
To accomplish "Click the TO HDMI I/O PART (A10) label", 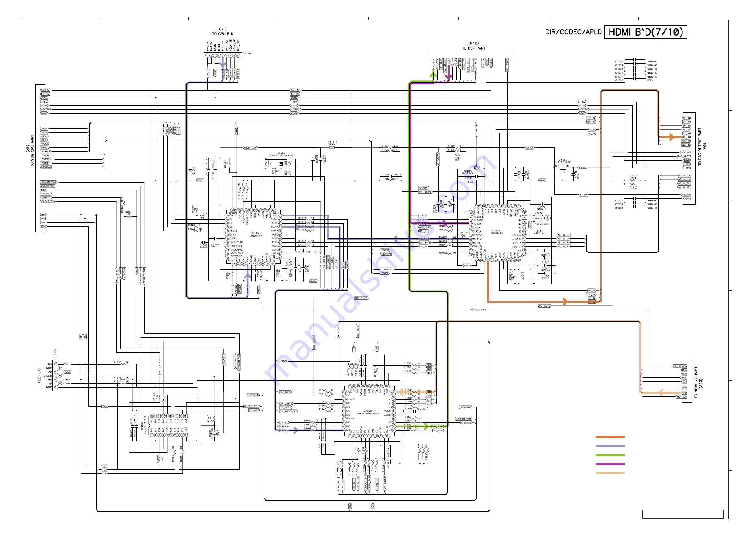I will pos(698,382).
